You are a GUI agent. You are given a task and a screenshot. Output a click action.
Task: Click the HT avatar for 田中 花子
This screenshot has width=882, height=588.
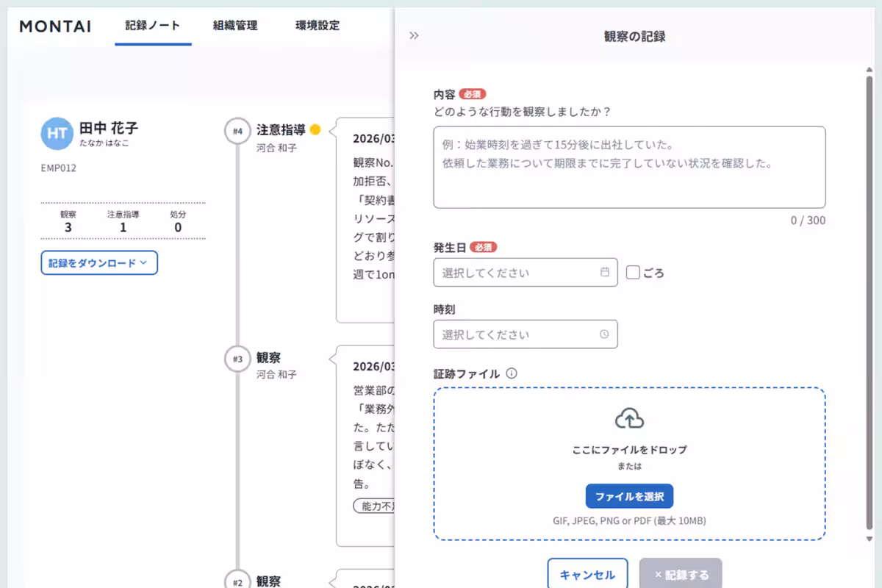coord(57,135)
